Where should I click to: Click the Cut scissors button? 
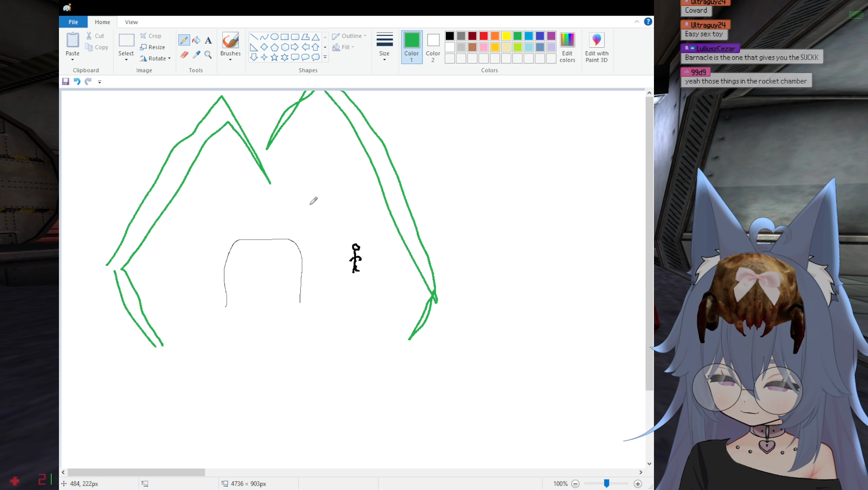pos(95,36)
